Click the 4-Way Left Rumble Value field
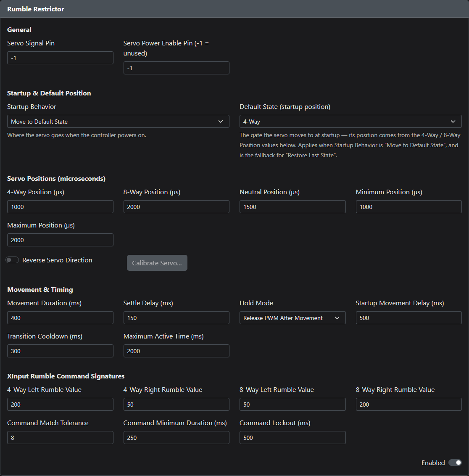The height and width of the screenshot is (476, 469). [60, 405]
